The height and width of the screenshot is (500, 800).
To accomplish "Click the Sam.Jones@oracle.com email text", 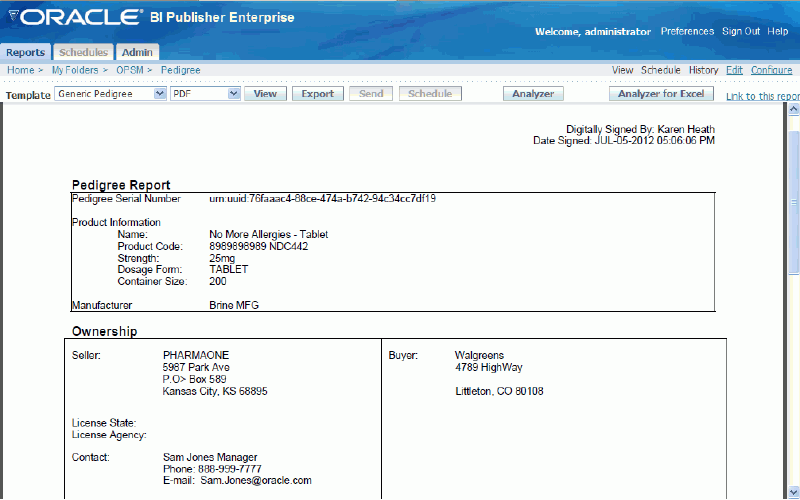I will 256,480.
